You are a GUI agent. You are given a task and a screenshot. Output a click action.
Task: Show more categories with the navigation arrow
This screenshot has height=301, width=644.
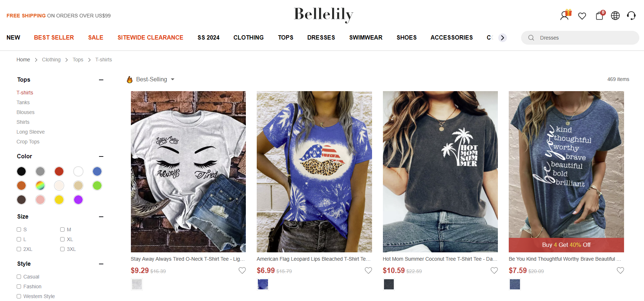[502, 38]
